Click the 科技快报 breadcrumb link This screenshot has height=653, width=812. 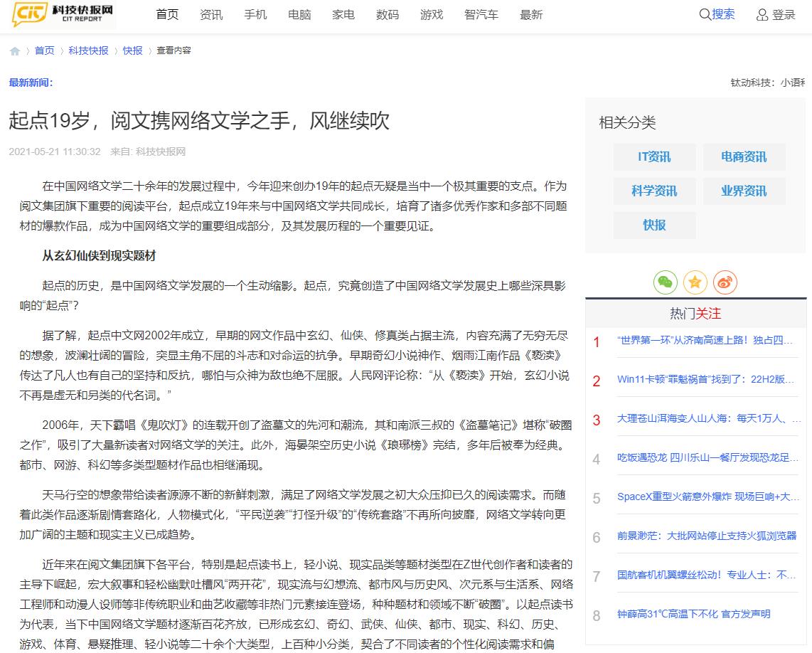click(x=89, y=51)
